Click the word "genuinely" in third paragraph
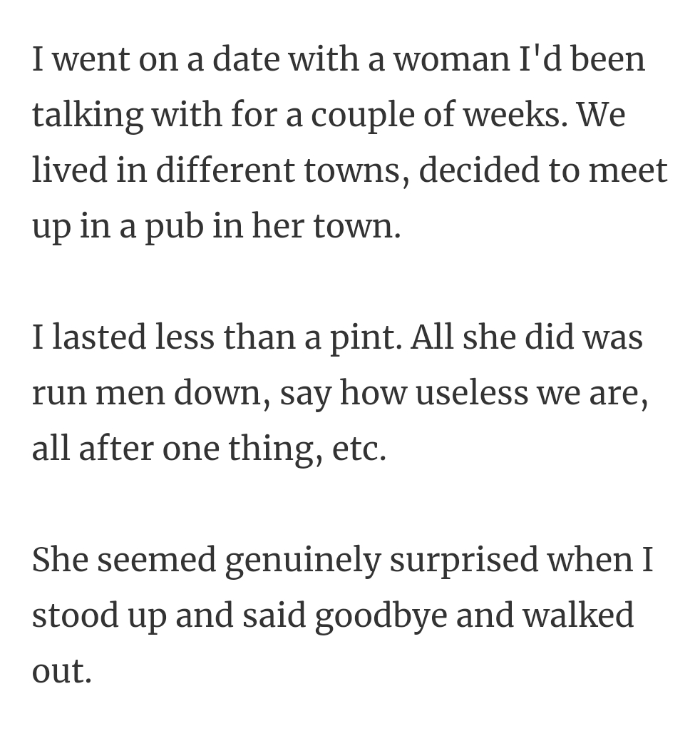Image resolution: width=700 pixels, height=731 pixels. pos(303,562)
